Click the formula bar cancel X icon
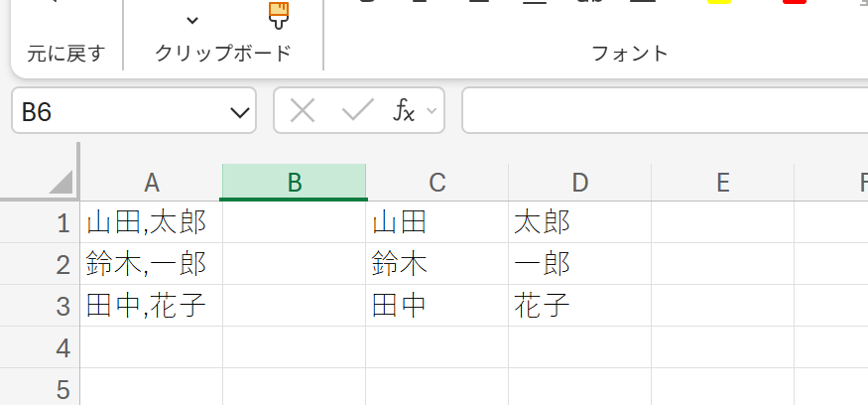 click(303, 110)
